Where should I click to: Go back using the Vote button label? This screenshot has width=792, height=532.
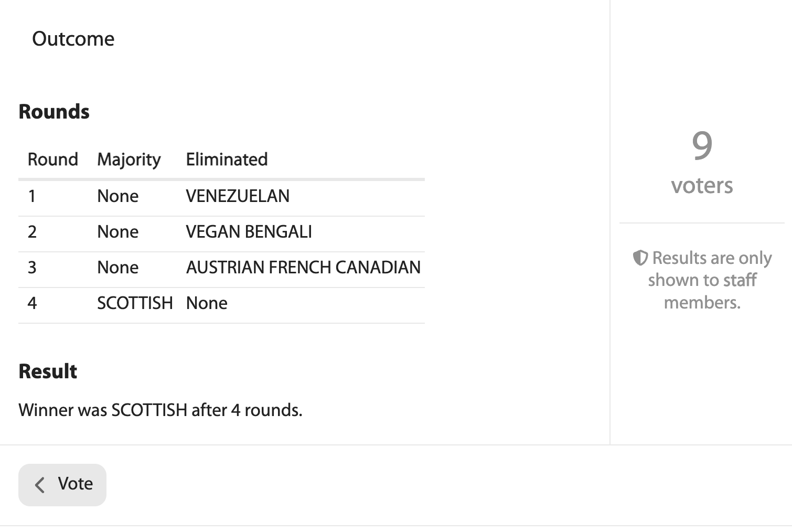coord(75,484)
